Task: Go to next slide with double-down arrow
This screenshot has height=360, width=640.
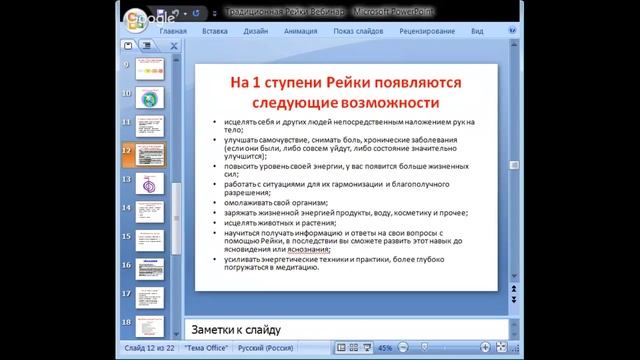Action: click(x=514, y=300)
